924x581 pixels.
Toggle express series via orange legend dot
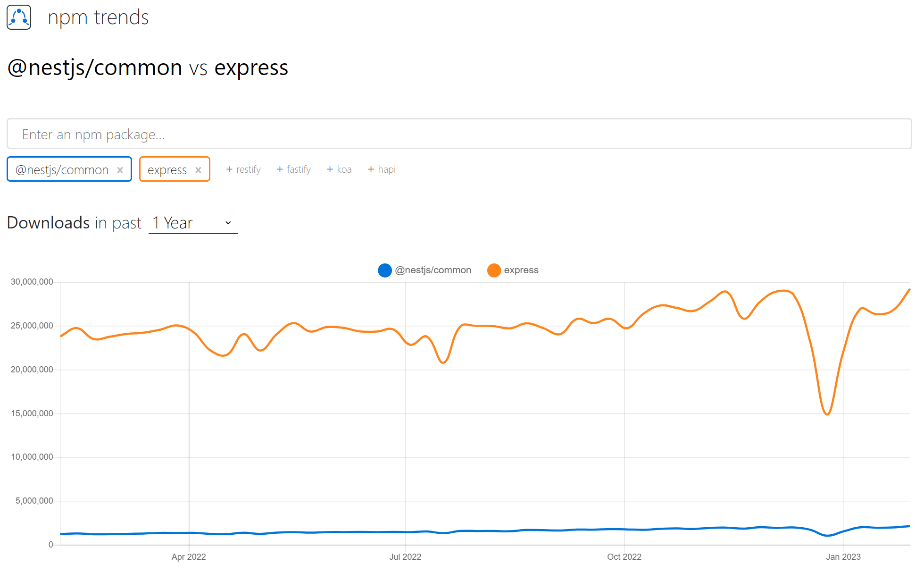494,270
